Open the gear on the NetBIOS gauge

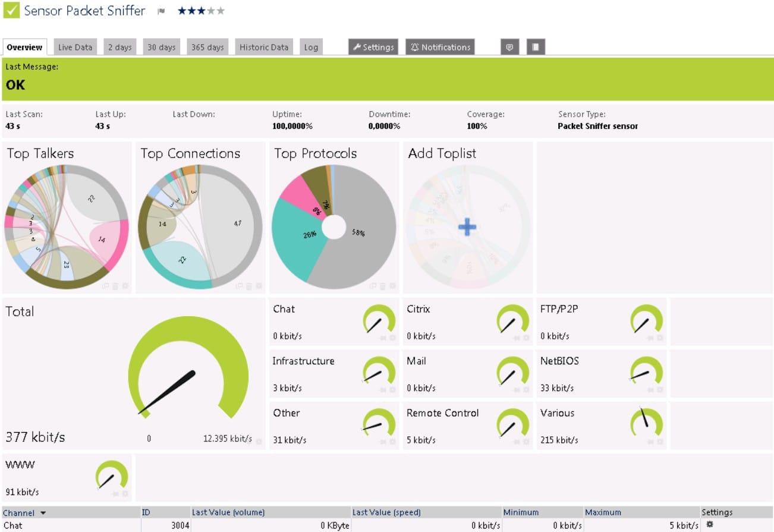(x=660, y=389)
